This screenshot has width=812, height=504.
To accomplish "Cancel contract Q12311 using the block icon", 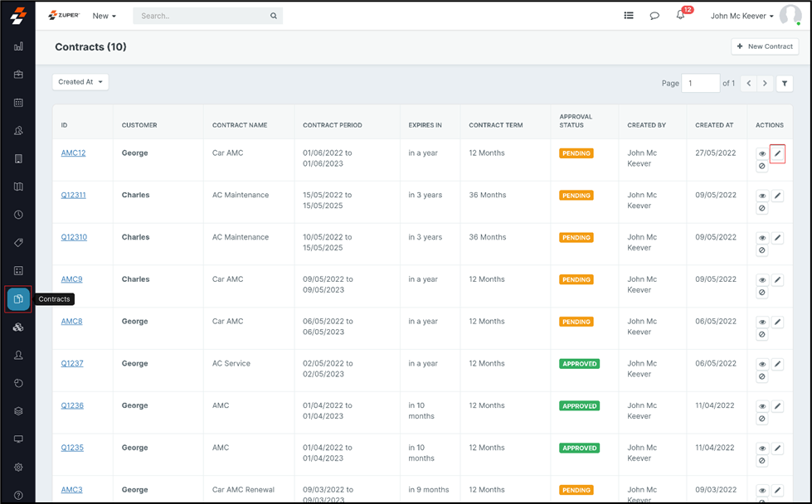I will click(x=761, y=208).
